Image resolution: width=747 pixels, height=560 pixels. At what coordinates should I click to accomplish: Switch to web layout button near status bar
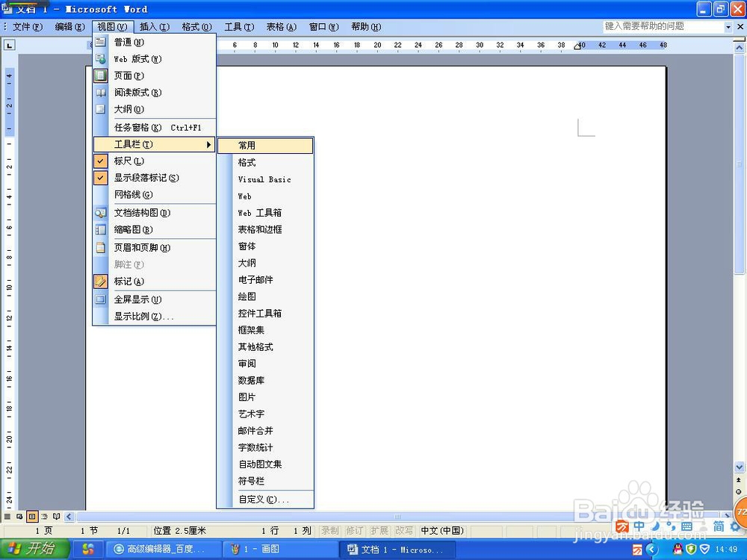click(19, 517)
